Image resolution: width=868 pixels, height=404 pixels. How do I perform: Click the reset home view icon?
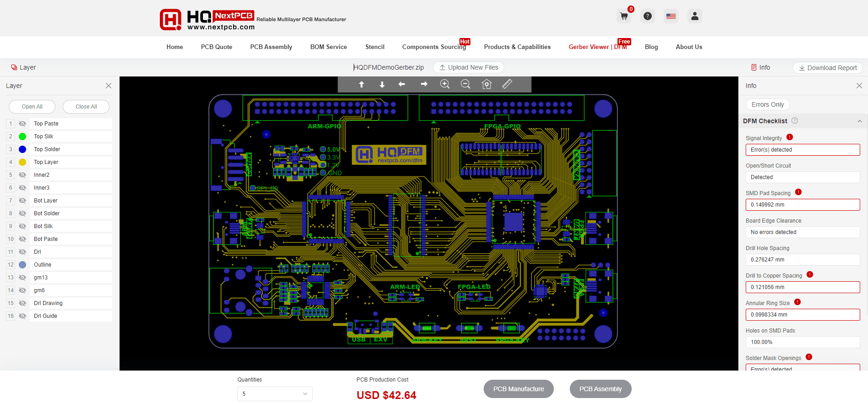click(x=486, y=84)
